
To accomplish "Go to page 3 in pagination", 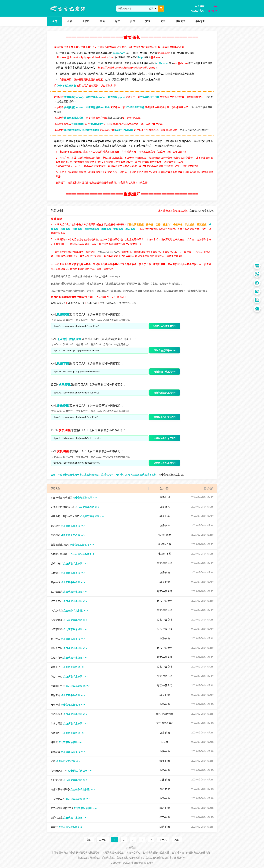I will click(x=133, y=839).
